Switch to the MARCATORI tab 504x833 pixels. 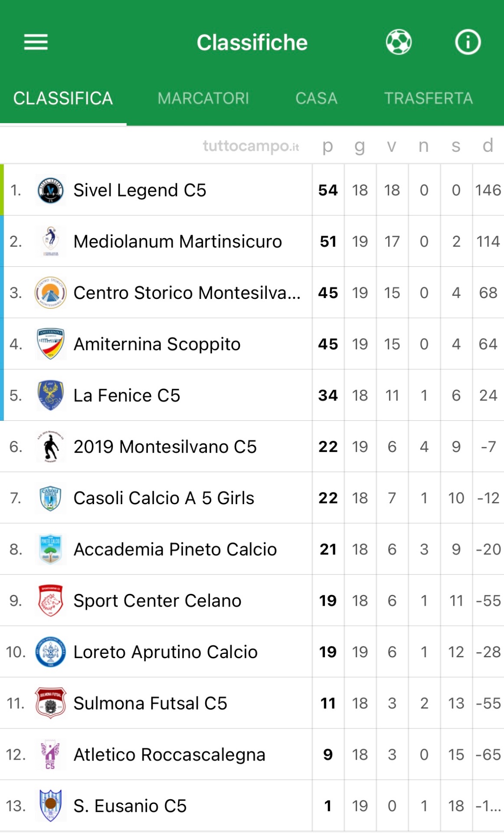(203, 98)
